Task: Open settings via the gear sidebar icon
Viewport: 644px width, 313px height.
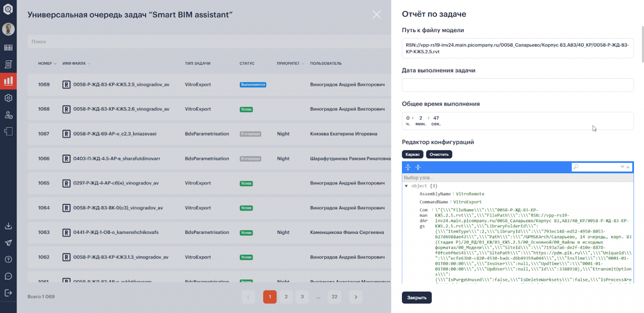Action: coord(8,98)
